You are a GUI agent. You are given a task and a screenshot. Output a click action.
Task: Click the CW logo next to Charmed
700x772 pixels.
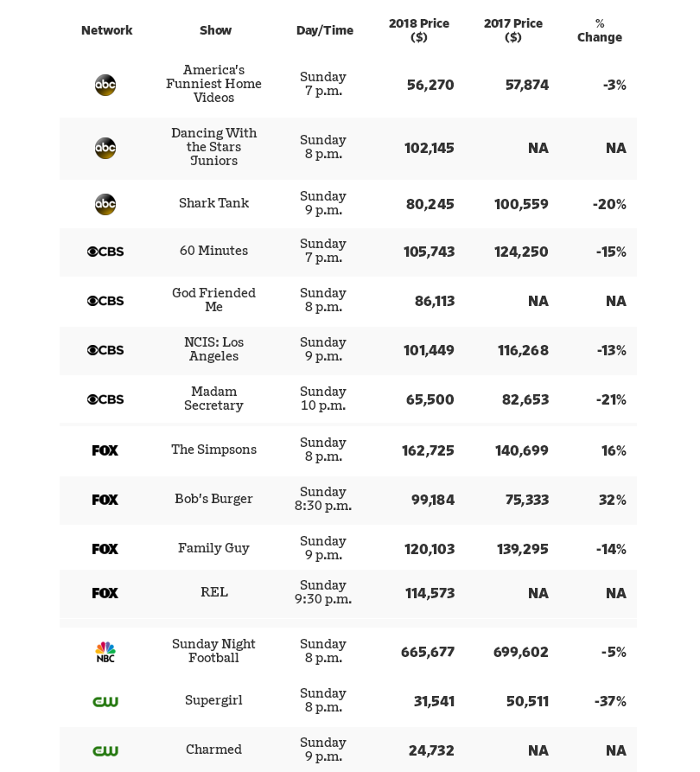(x=105, y=750)
